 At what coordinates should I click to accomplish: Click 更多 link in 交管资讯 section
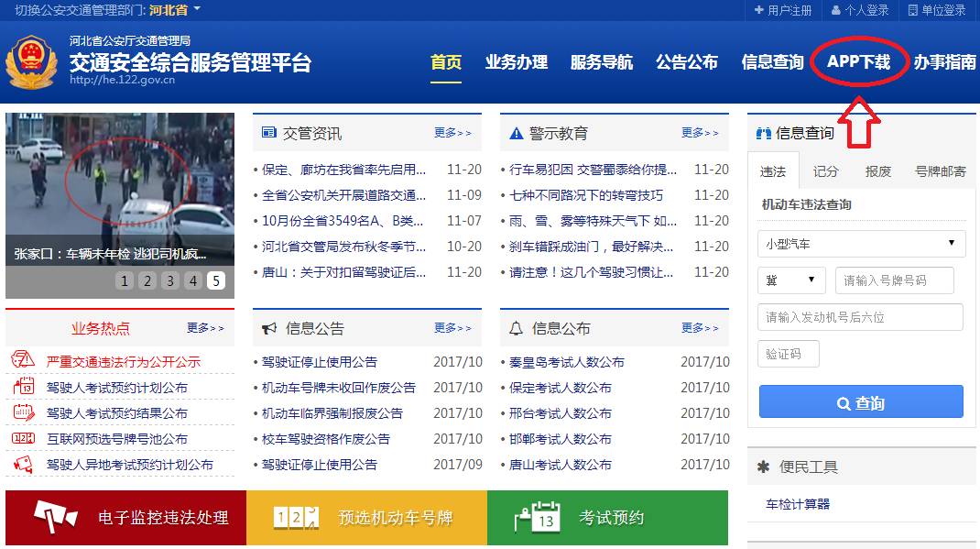[x=452, y=133]
